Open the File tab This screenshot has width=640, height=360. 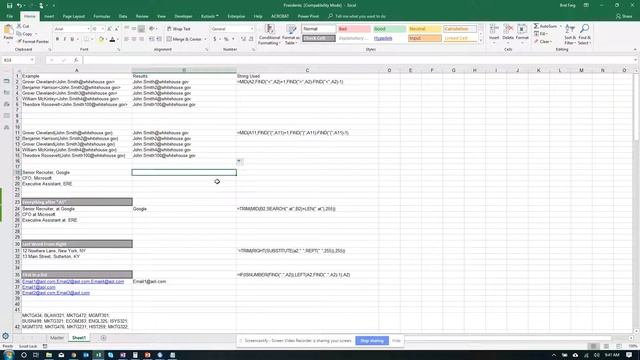pos(10,16)
